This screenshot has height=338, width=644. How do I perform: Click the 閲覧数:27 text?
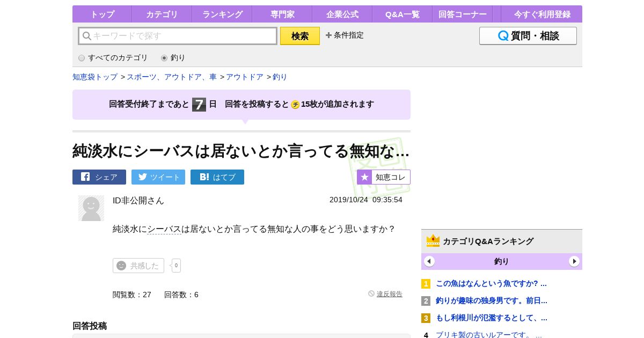132,295
